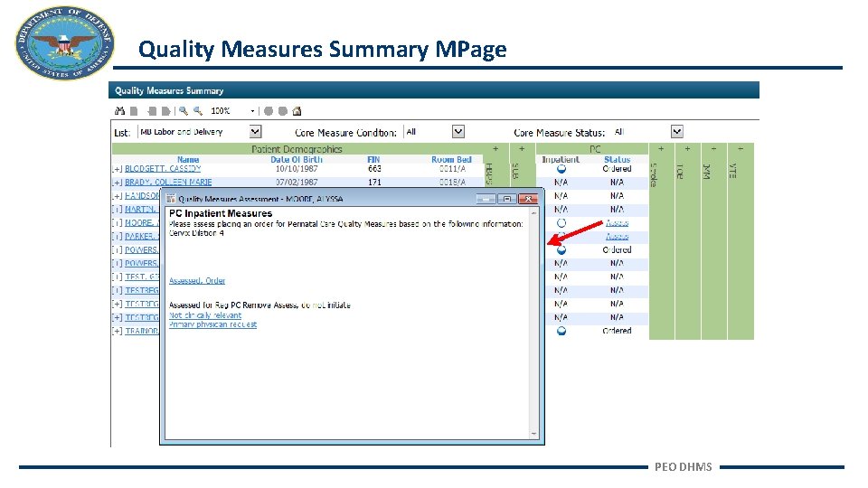The height and width of the screenshot is (488, 868).
Task: Sort by the FIN column header
Action: pyautogui.click(x=373, y=159)
